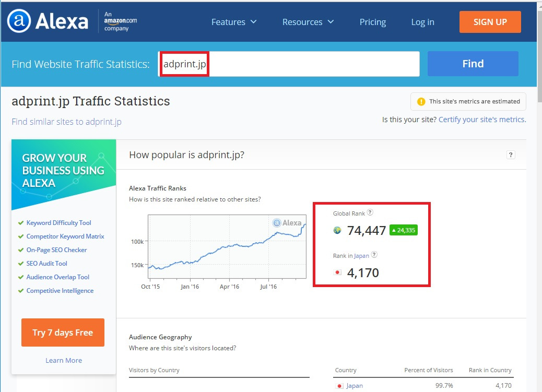The height and width of the screenshot is (392, 542).
Task: Click the Percent of Visitors column header
Action: [429, 370]
